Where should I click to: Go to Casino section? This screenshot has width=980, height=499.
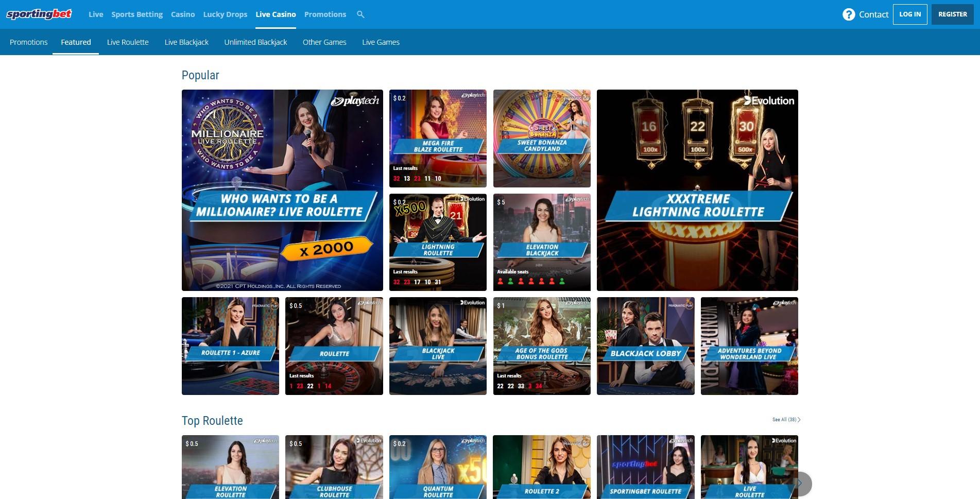point(183,14)
